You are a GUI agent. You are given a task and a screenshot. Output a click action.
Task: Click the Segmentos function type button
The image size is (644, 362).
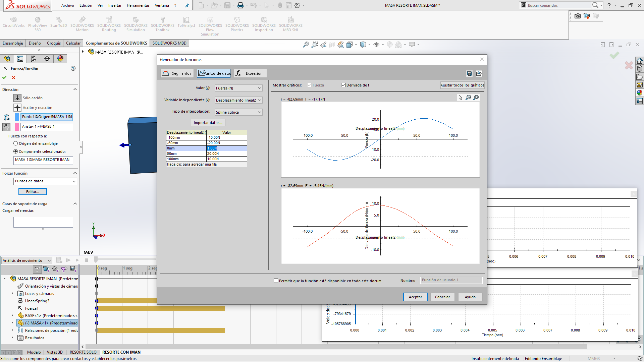177,73
